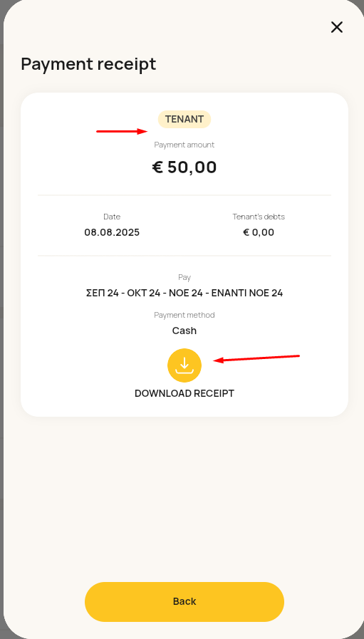Select the € 0,00 debts value
This screenshot has width=364, height=639.
tap(259, 232)
